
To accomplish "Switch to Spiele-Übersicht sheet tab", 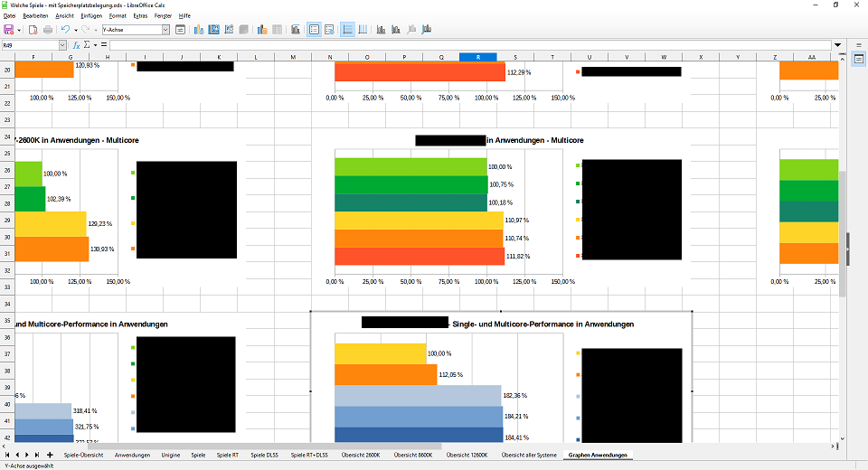I will pos(83,455).
